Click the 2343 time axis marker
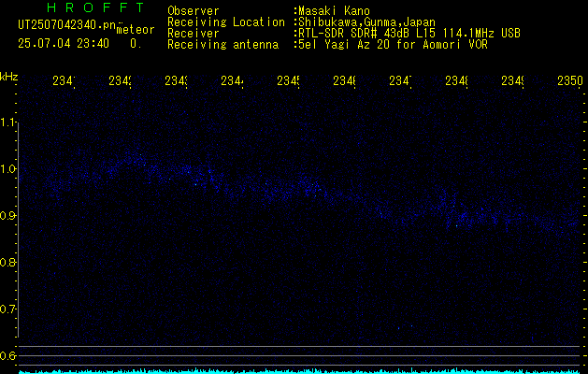This screenshot has width=588, height=374. click(x=177, y=80)
